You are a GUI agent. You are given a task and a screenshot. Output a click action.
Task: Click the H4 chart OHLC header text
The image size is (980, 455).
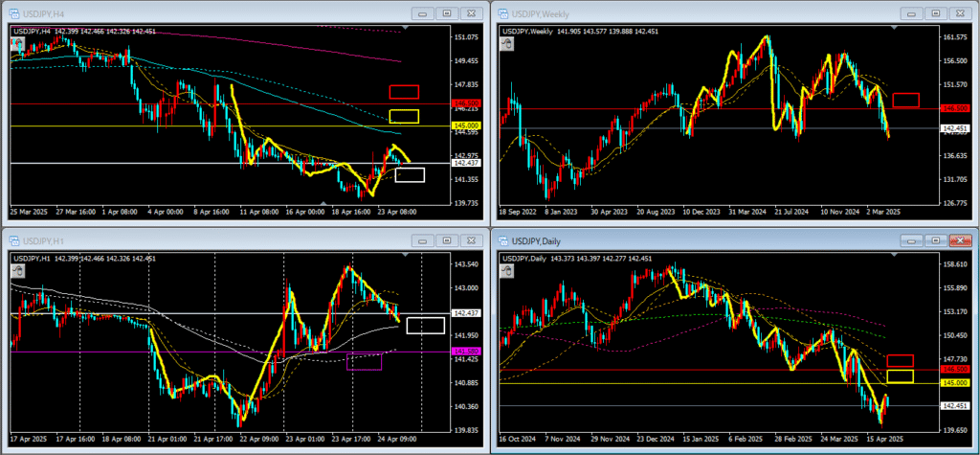pos(85,32)
